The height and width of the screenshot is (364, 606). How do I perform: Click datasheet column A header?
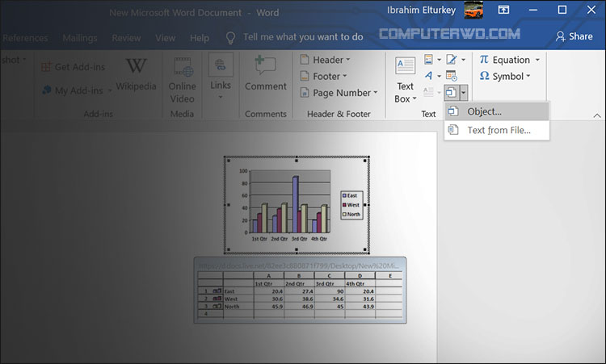pyautogui.click(x=268, y=275)
